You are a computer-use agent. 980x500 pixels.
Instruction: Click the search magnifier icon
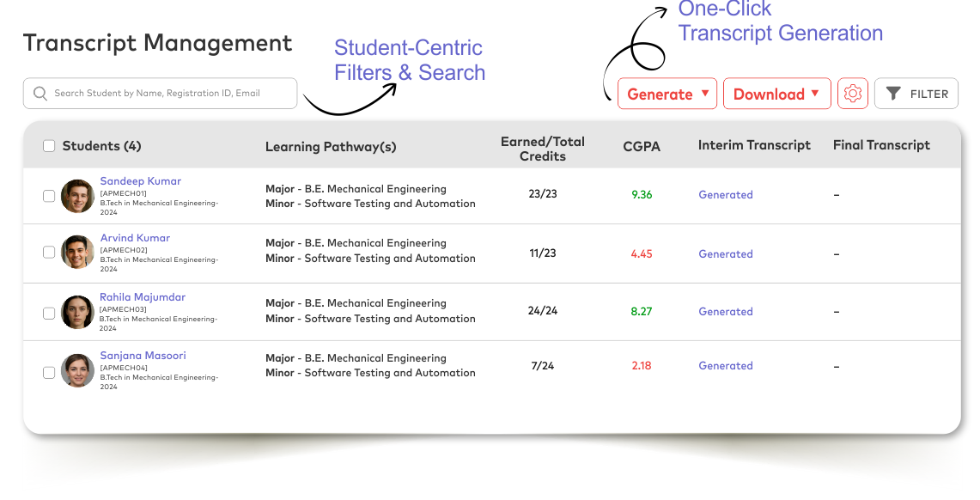pyautogui.click(x=40, y=94)
